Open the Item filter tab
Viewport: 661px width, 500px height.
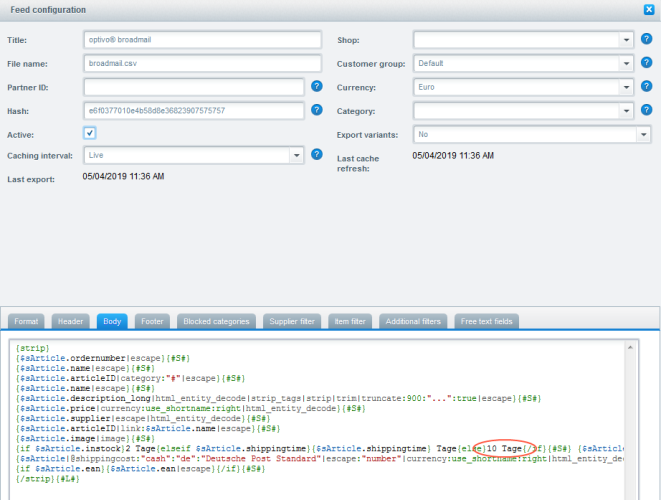pyautogui.click(x=350, y=321)
